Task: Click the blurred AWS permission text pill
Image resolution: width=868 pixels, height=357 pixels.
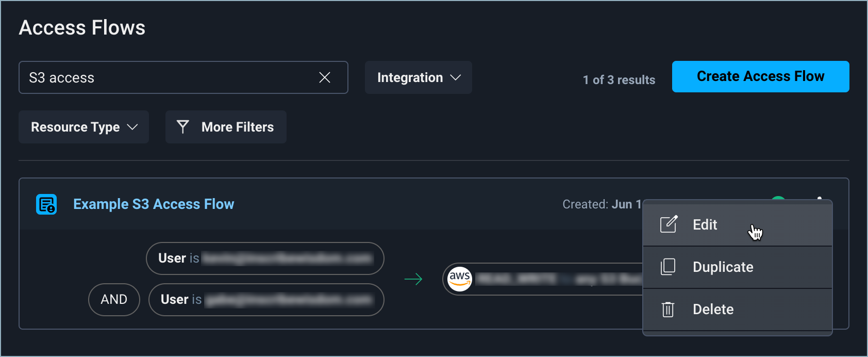Action: [x=557, y=279]
